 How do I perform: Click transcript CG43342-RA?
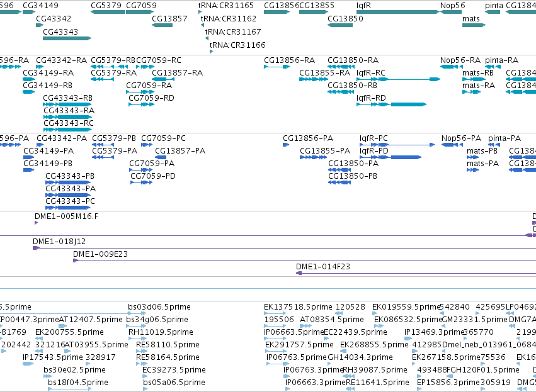pyautogui.click(x=40, y=67)
